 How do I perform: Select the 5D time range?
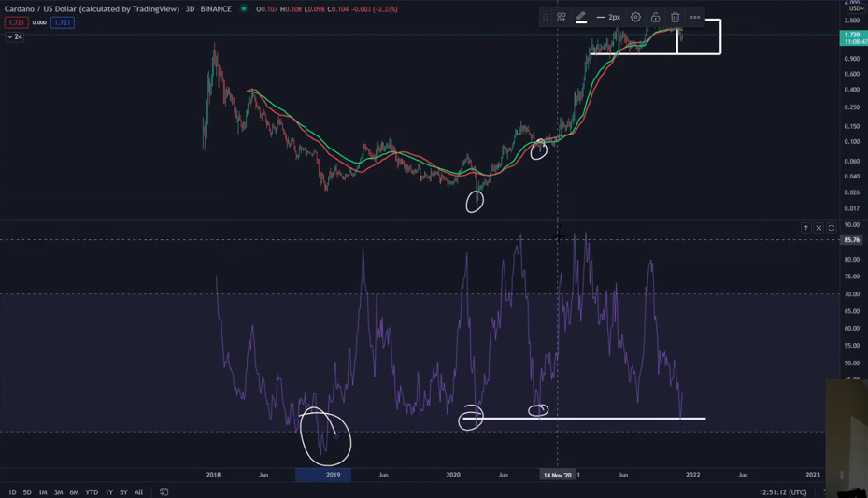(x=27, y=491)
